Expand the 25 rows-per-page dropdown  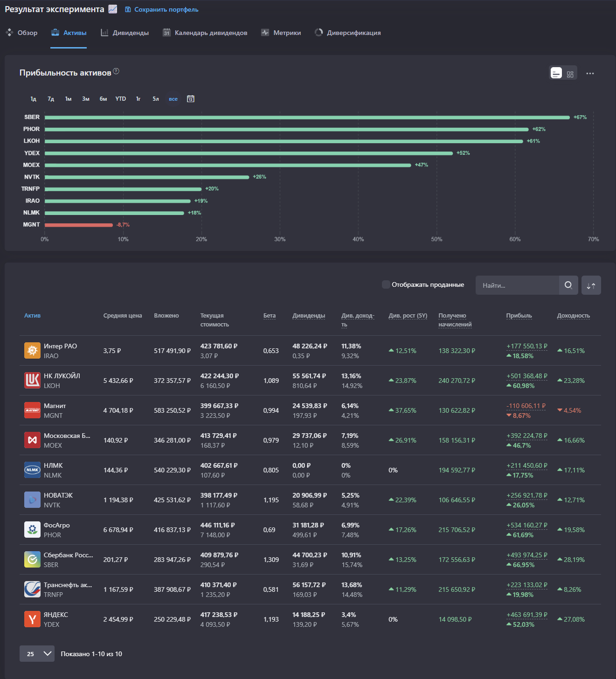[37, 654]
